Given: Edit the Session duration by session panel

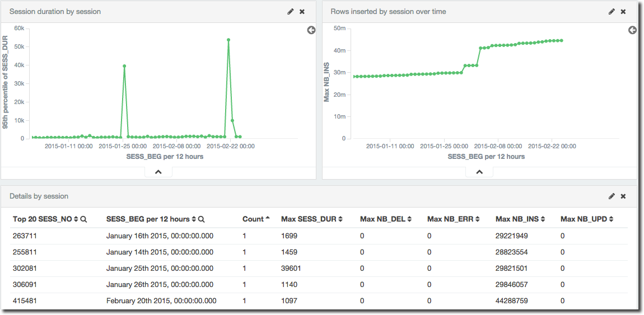Looking at the screenshot, I should click(290, 12).
